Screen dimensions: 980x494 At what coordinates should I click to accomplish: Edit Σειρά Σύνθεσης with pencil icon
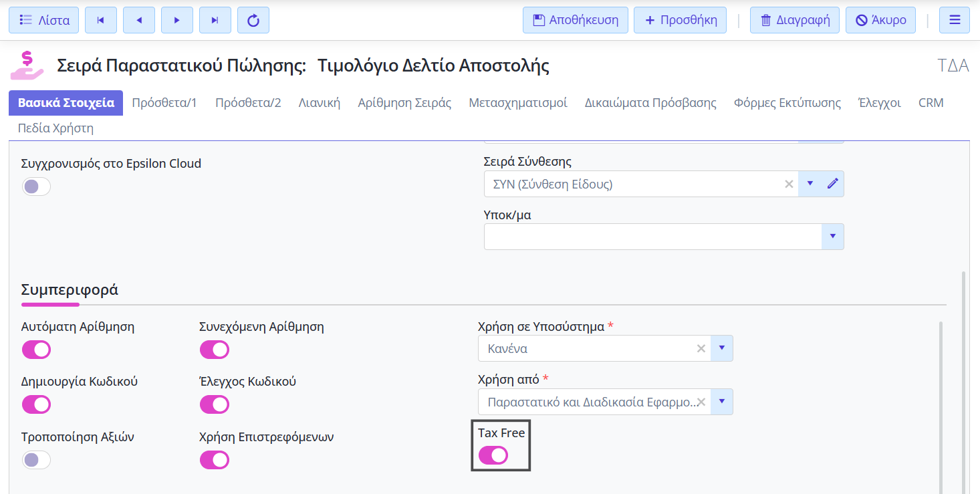pos(832,184)
